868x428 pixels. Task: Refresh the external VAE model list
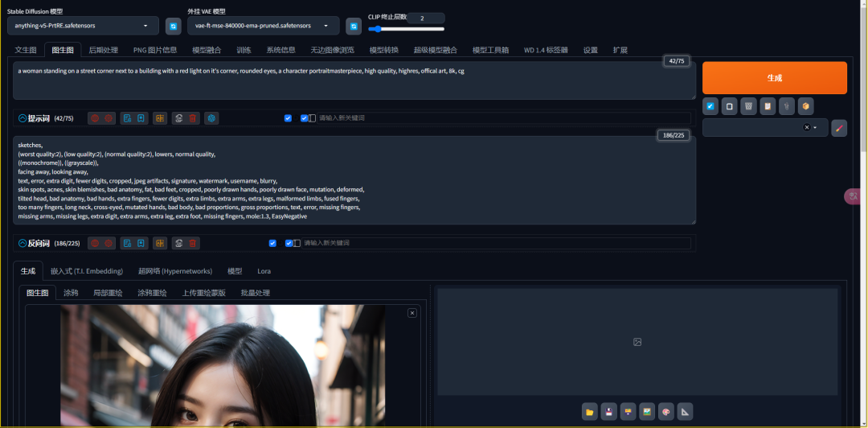point(353,27)
